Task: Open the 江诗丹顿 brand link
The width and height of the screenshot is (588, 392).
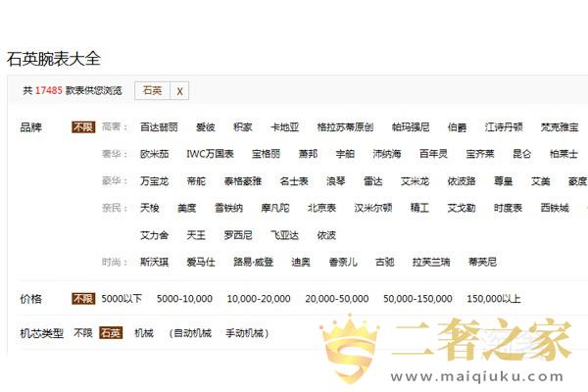Action: (x=504, y=127)
